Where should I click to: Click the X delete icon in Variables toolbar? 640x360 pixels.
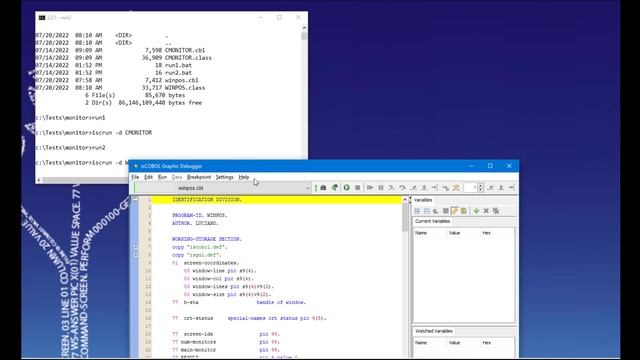pyautogui.click(x=486, y=211)
